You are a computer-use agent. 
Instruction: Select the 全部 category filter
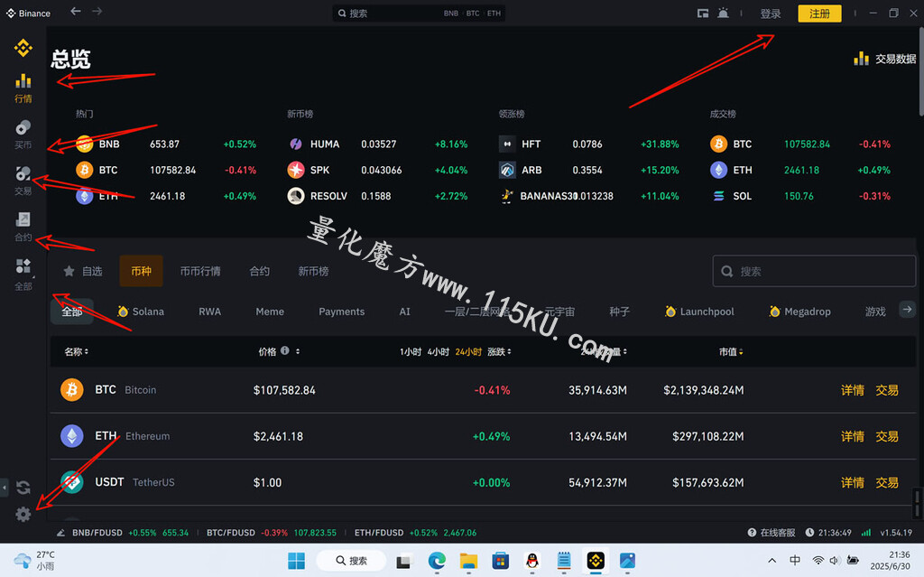[72, 312]
